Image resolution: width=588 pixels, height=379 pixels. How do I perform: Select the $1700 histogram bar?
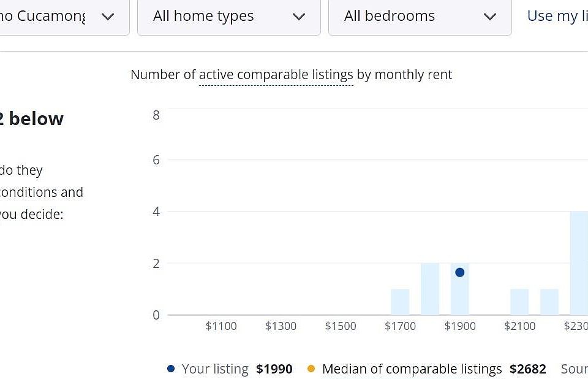400,302
